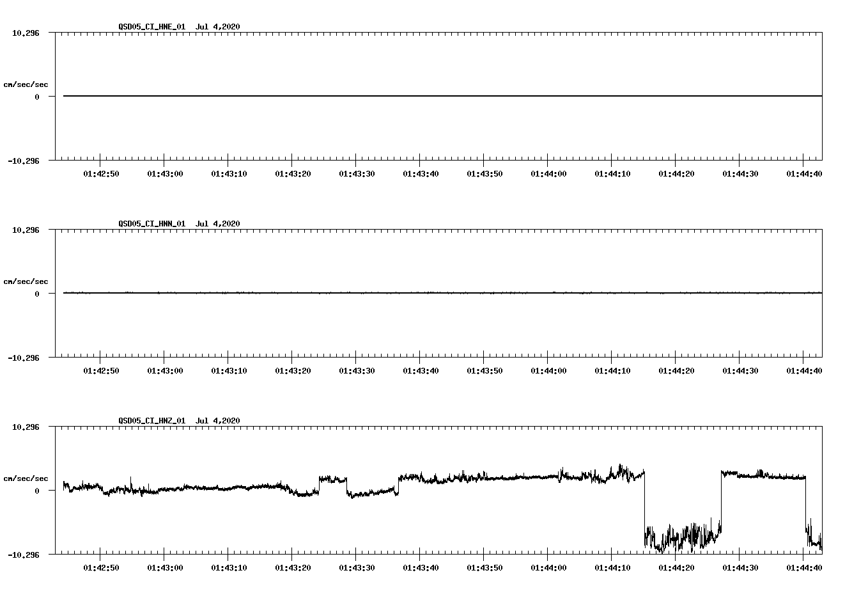Viewport: 868px width, 591px height.
Task: Click the 01:44:40 time label under HNZ chart
Action: tap(804, 568)
